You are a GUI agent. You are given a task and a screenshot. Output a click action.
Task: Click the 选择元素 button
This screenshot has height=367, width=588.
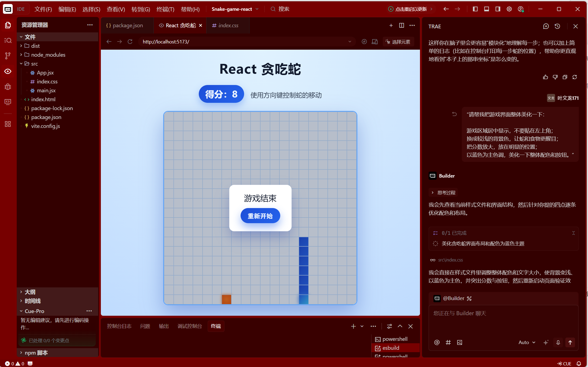click(x=398, y=42)
